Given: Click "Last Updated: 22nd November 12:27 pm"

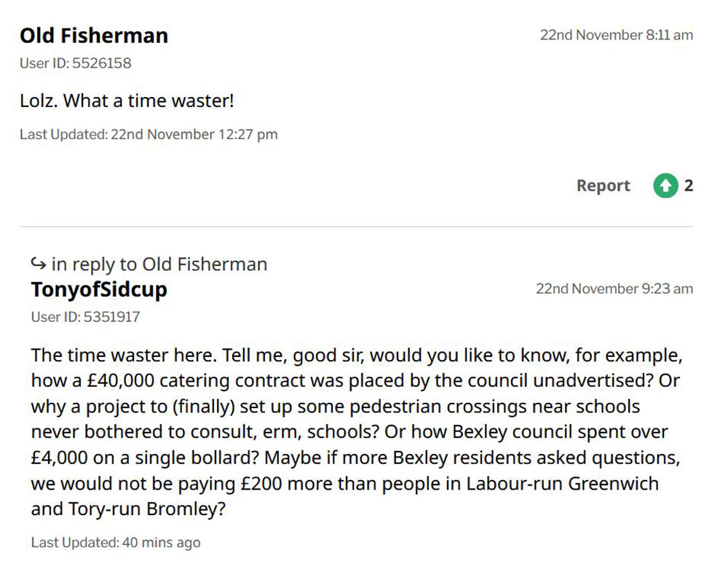Looking at the screenshot, I should (149, 134).
